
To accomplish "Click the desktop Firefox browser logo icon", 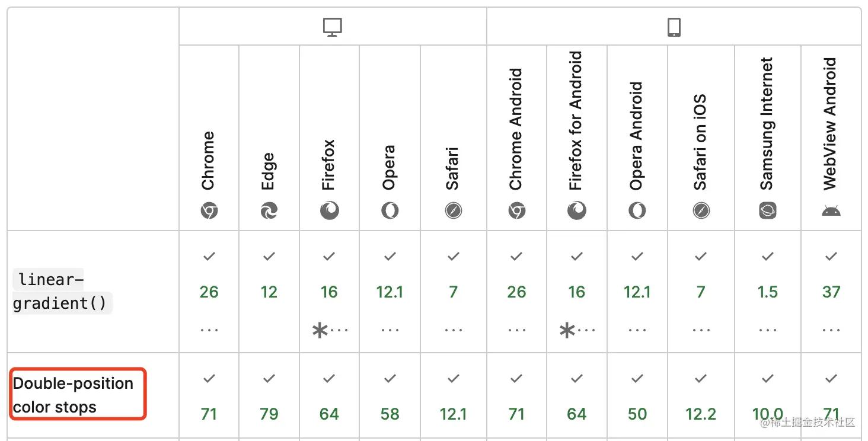I will tap(330, 210).
